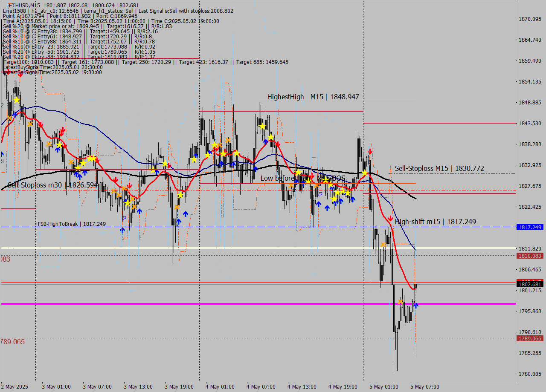
Task: Select the Sell-Stoploss M15 1830.772 label
Action: pyautogui.click(x=439, y=169)
